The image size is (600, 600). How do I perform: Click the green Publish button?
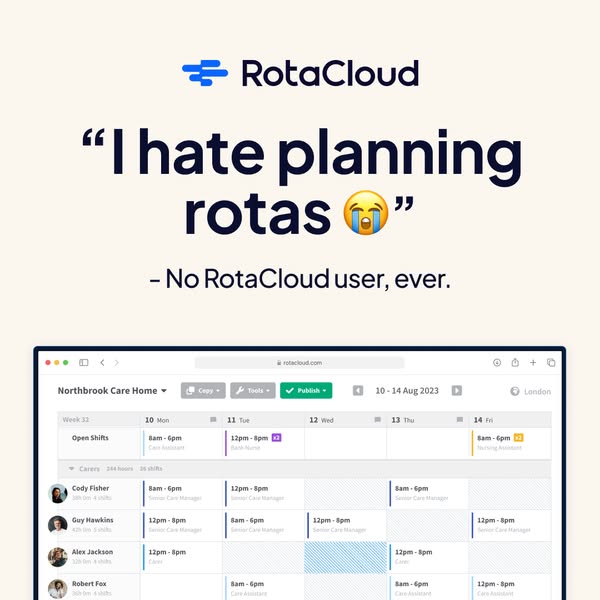[x=306, y=391]
